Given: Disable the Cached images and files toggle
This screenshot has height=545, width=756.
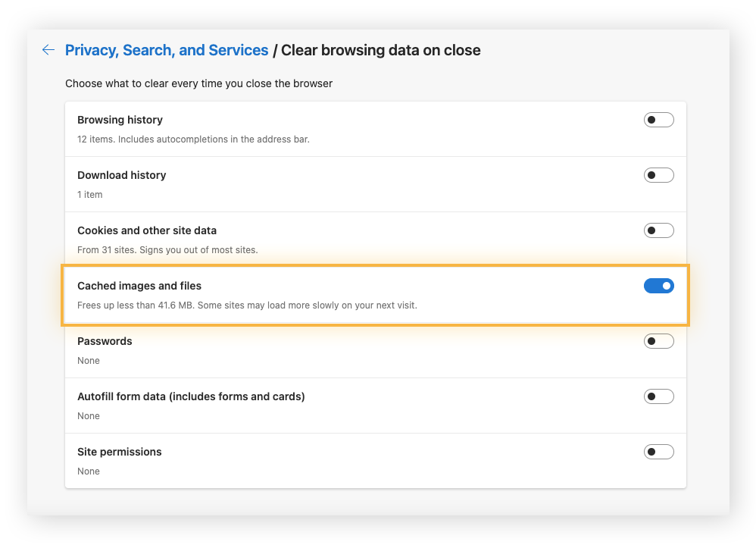Looking at the screenshot, I should [658, 286].
